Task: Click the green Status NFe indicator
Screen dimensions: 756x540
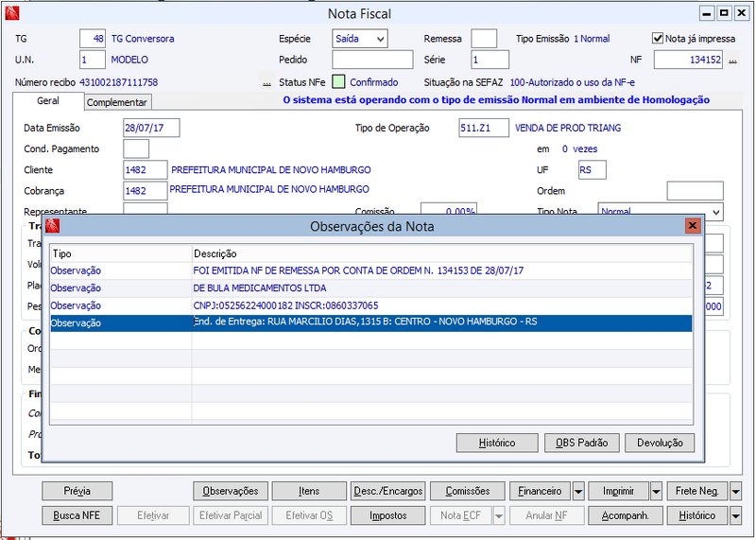Action: 338,82
